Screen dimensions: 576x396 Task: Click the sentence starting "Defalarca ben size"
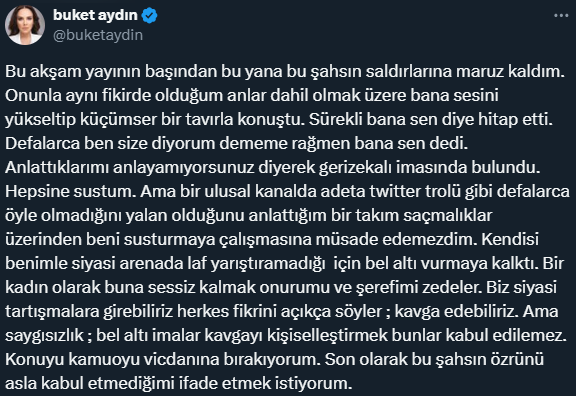[237, 143]
